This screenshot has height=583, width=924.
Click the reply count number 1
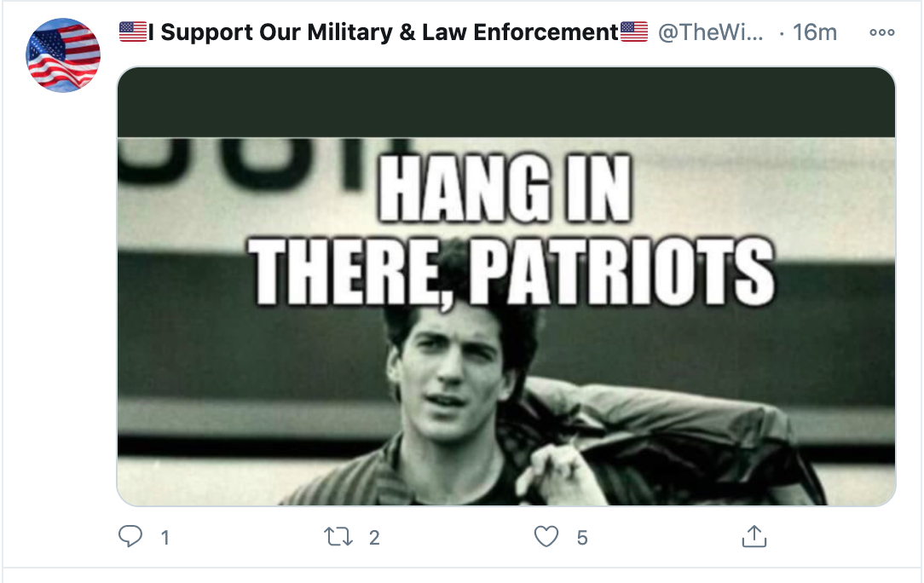click(165, 537)
